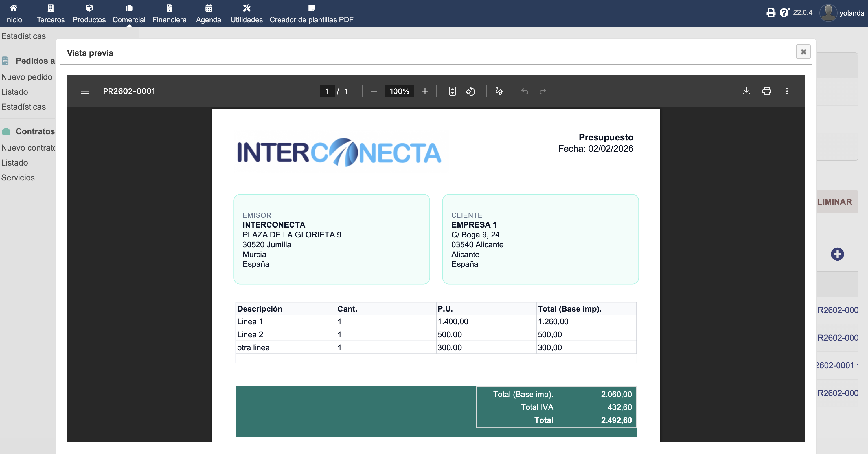
Task: Click the zoom percentage field
Action: (399, 91)
